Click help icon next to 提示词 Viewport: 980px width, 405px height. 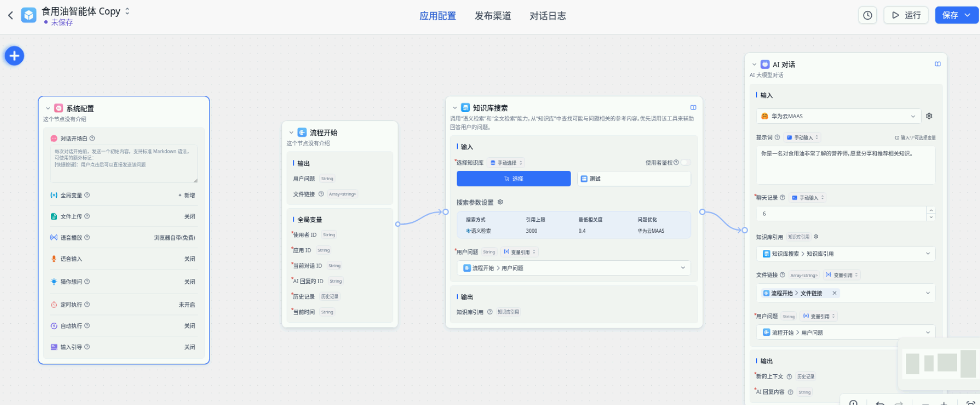point(777,137)
